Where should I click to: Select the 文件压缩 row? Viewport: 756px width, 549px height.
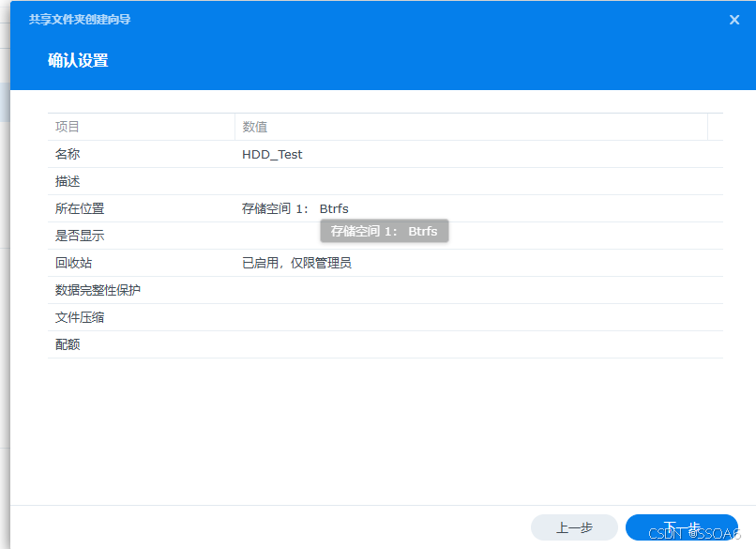(x=141, y=317)
